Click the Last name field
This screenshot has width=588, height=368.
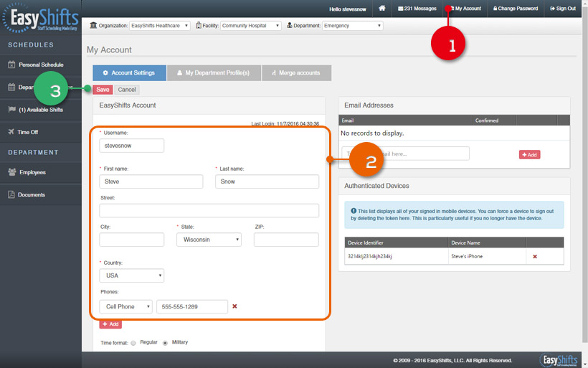267,181
